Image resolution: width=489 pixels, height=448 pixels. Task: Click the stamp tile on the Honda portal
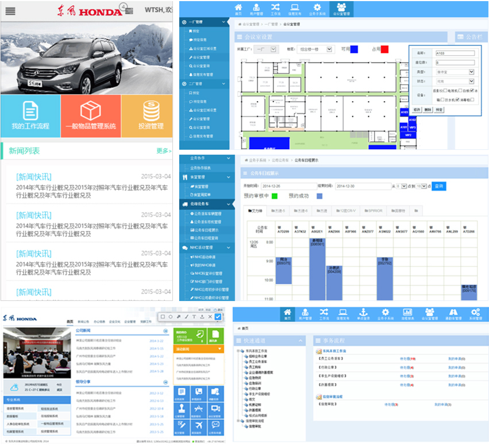point(182,410)
